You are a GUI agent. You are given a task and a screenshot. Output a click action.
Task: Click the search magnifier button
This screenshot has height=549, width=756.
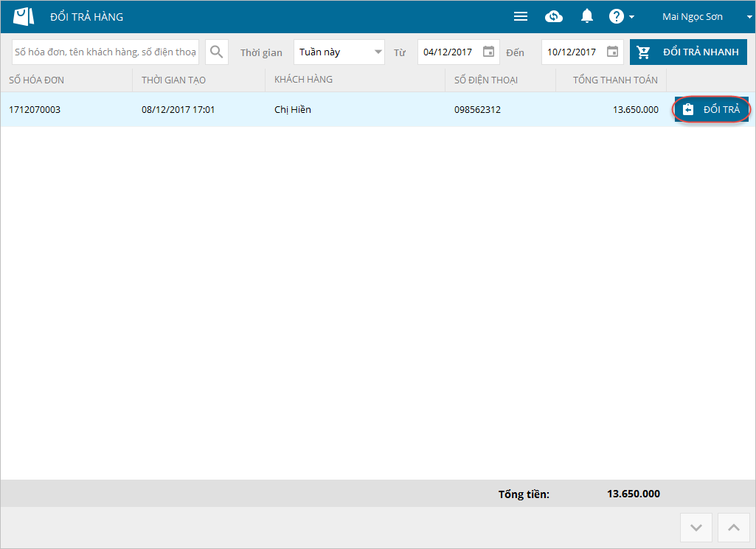click(217, 52)
